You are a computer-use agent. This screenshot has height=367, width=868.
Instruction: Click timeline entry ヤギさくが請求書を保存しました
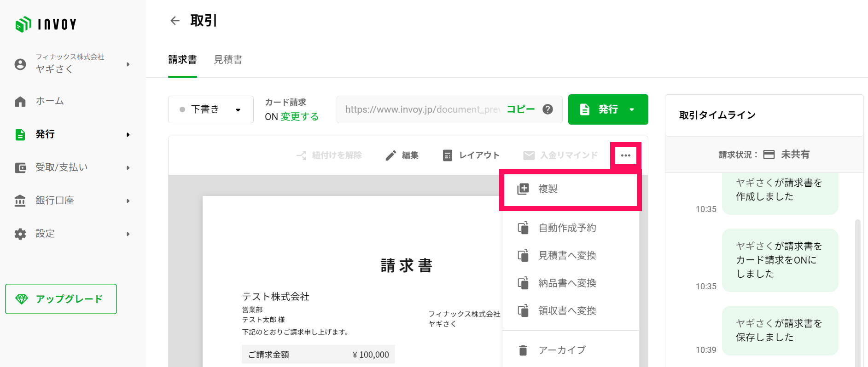(780, 331)
